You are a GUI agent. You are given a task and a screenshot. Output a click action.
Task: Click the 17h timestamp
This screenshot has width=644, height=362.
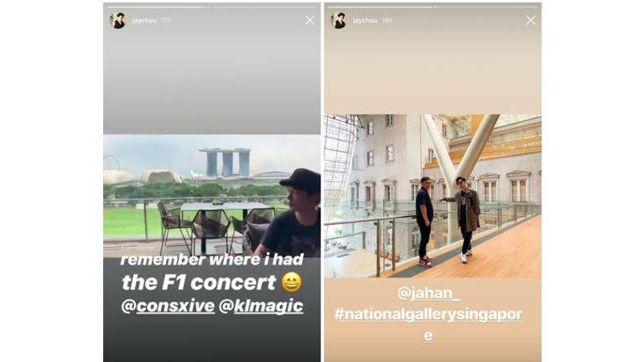[x=166, y=20]
